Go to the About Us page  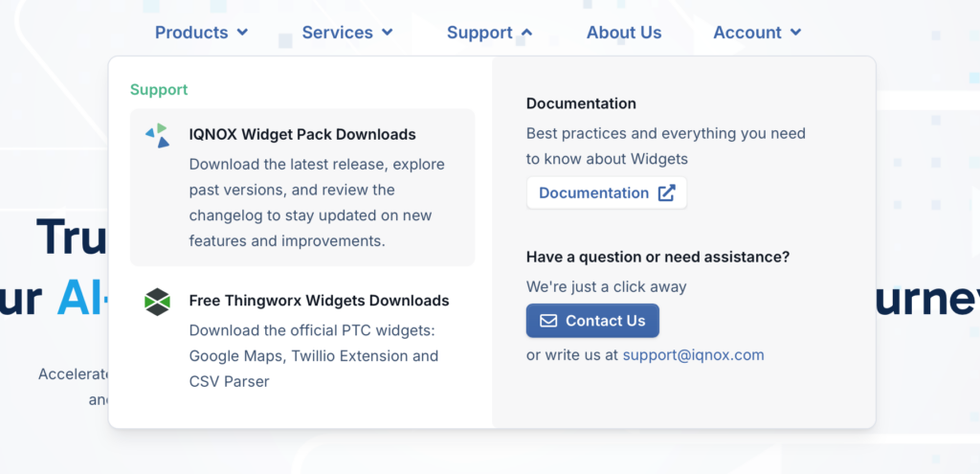624,33
